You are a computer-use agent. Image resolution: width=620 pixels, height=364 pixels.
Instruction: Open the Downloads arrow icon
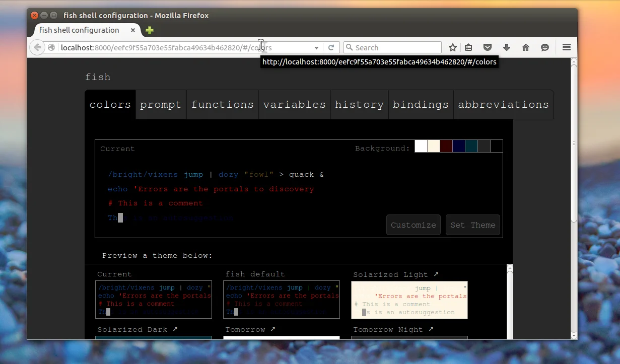click(x=507, y=47)
